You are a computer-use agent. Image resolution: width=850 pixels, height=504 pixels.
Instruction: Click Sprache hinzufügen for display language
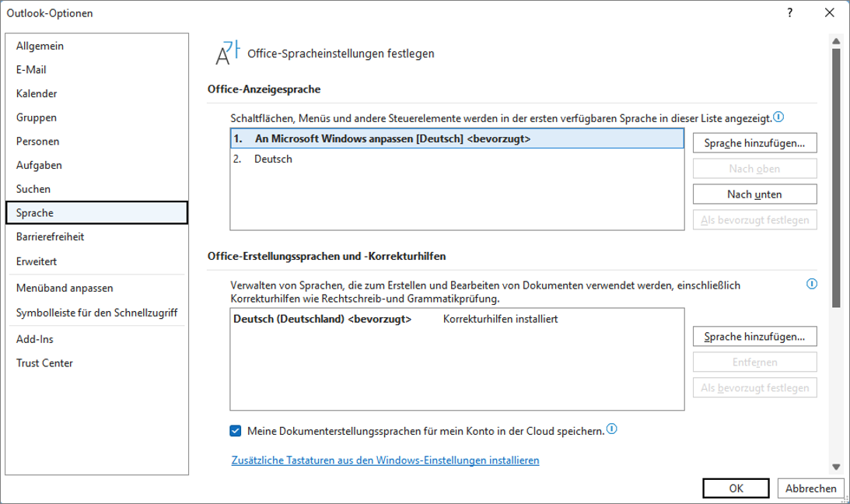[x=754, y=143]
